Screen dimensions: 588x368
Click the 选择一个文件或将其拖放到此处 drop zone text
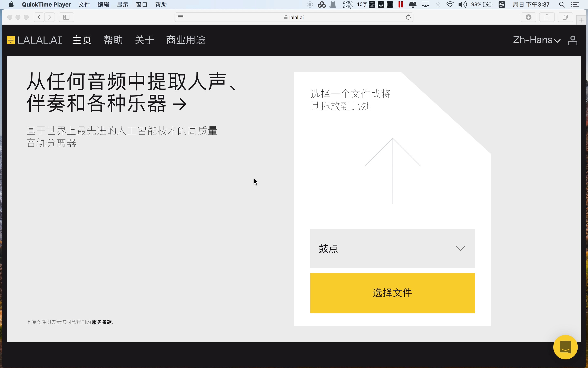350,100
